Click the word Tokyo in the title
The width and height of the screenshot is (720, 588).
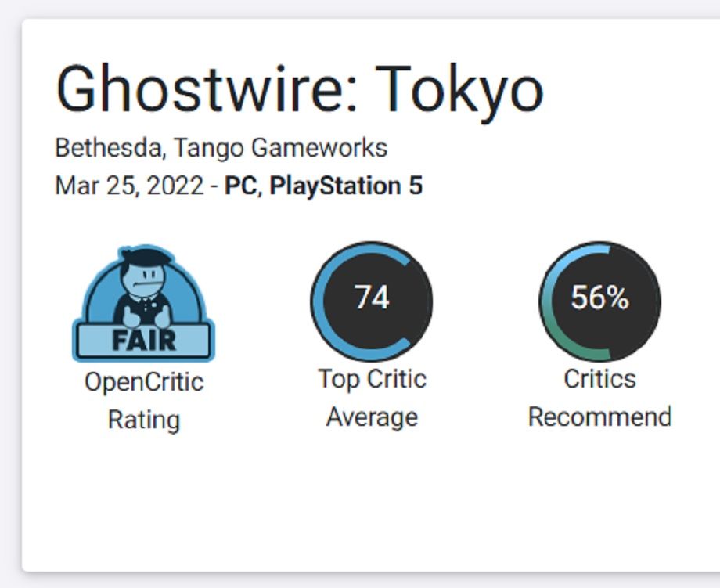[x=459, y=90]
